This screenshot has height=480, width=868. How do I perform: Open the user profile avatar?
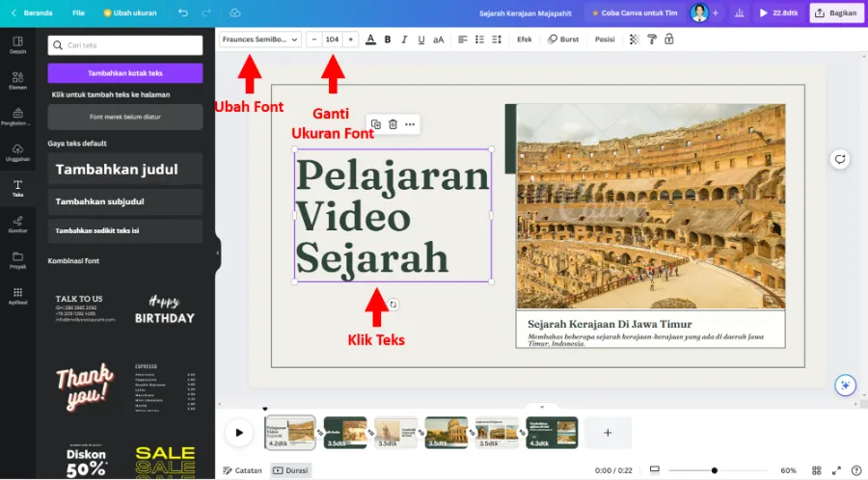click(699, 13)
